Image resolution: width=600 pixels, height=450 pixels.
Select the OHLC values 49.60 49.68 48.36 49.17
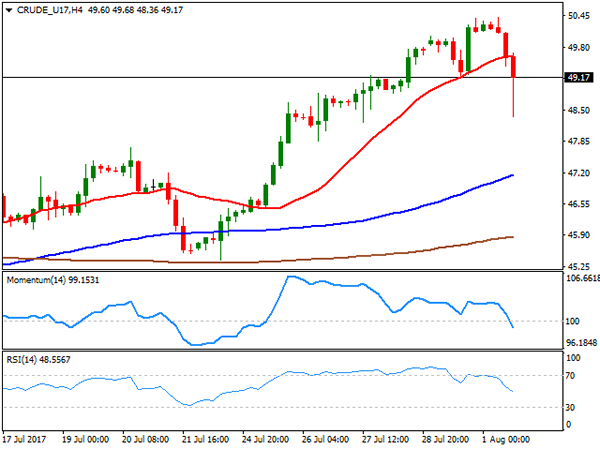pyautogui.click(x=135, y=10)
